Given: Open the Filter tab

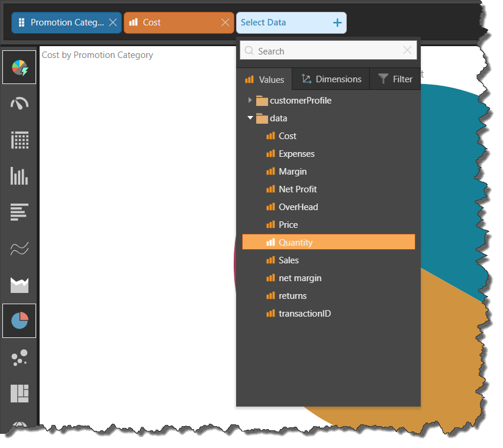Looking at the screenshot, I should [x=395, y=79].
